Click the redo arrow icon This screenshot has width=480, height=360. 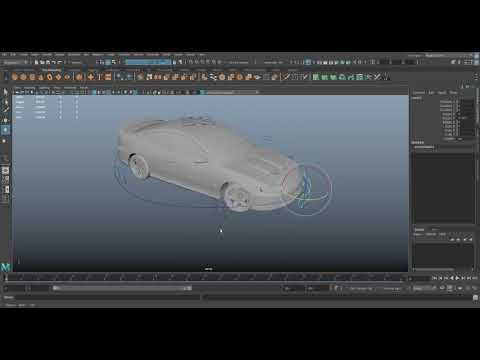[60, 62]
